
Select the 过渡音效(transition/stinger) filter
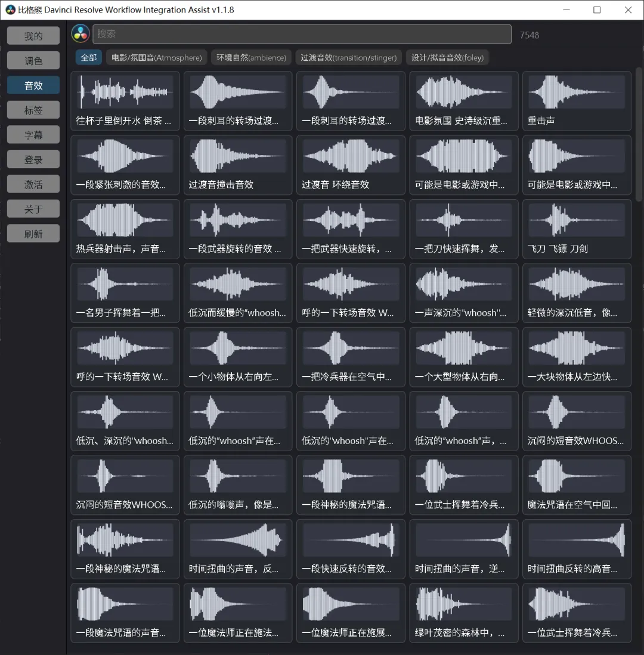tap(349, 58)
